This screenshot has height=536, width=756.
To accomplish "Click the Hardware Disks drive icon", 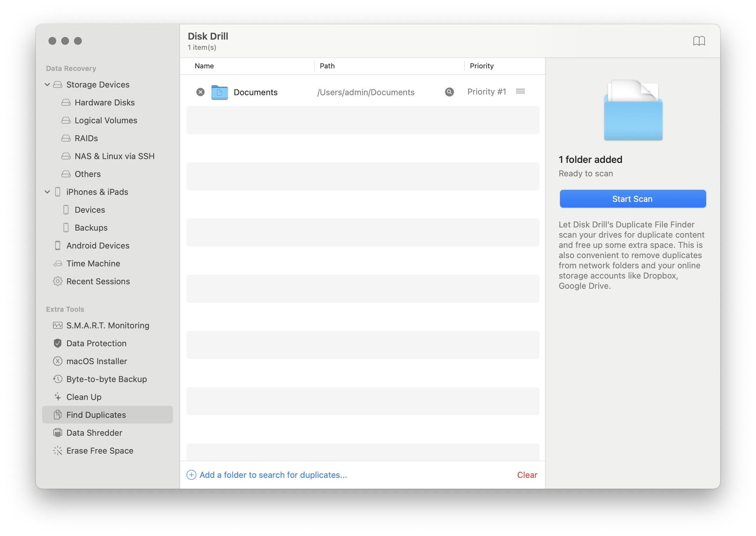I will pyautogui.click(x=66, y=102).
